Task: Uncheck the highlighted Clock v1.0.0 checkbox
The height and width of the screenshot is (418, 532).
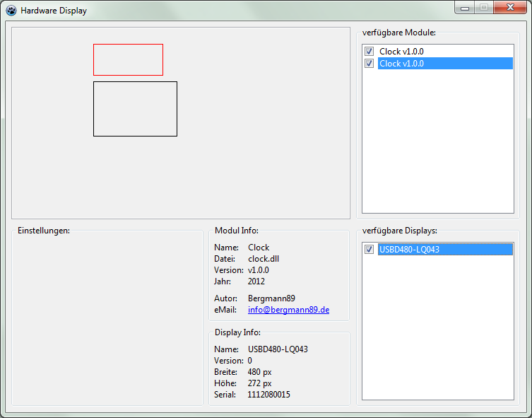Action: pos(369,63)
